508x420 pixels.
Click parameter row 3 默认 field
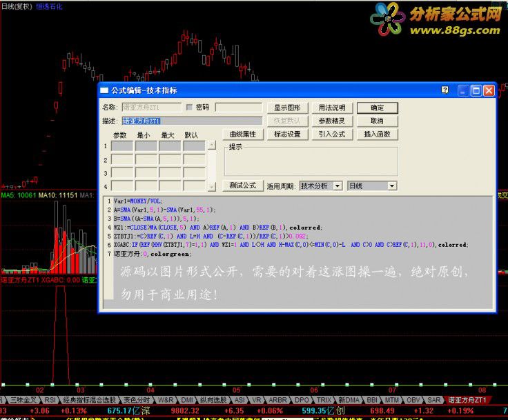tap(194, 172)
